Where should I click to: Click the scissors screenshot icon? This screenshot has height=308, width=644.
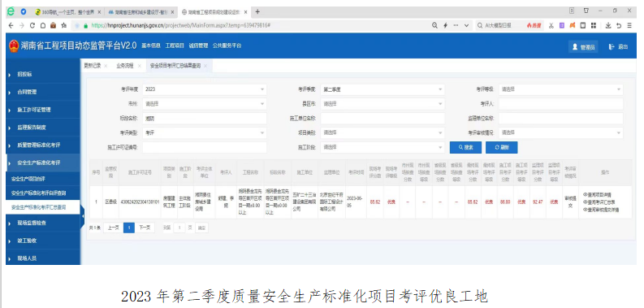point(551,25)
